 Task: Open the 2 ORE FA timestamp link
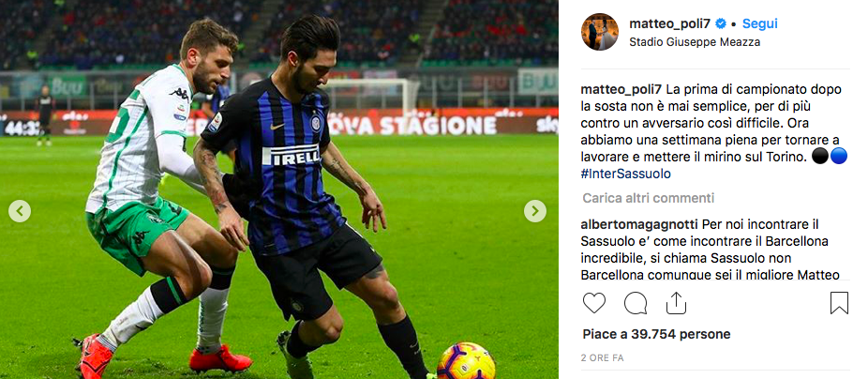(603, 358)
